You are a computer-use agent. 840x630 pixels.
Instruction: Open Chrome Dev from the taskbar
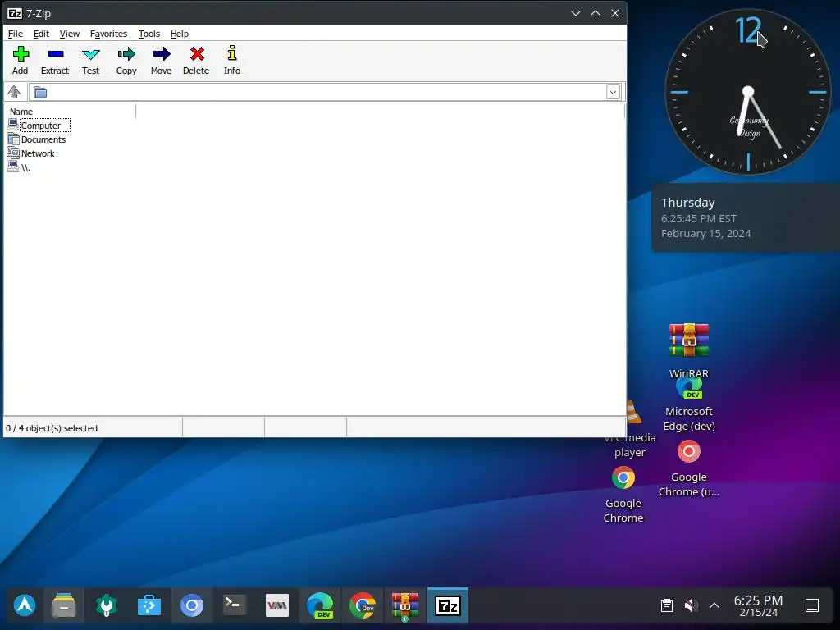(363, 605)
